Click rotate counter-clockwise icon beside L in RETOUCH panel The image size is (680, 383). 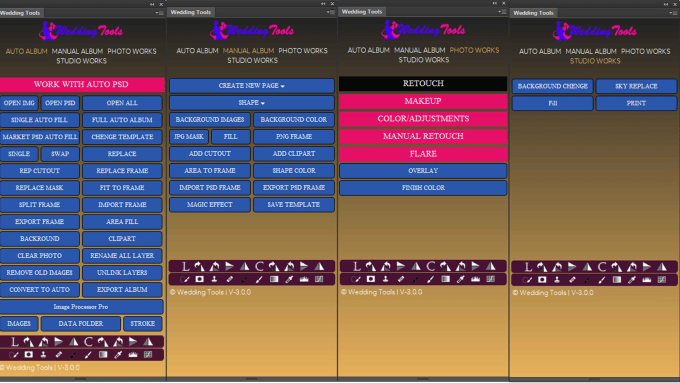click(386, 266)
